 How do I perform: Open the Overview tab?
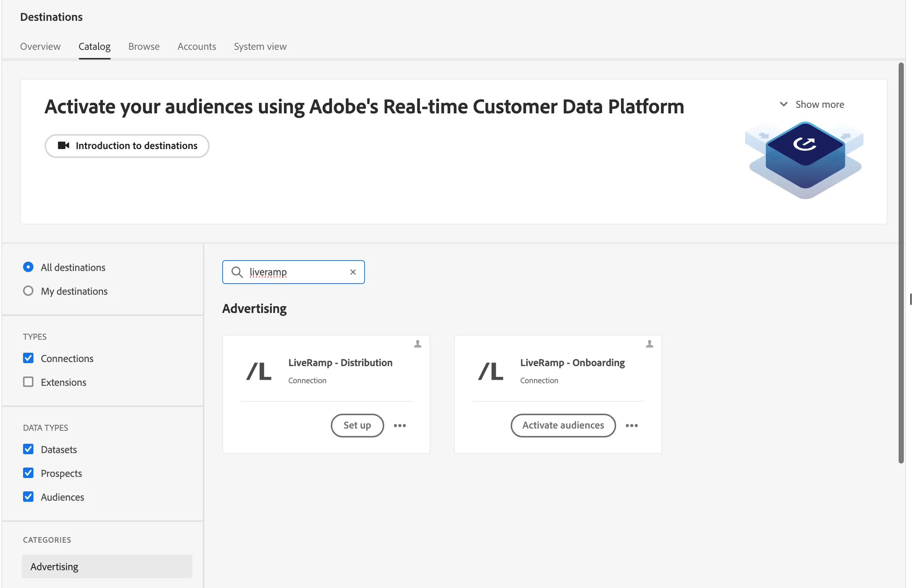pyautogui.click(x=40, y=46)
